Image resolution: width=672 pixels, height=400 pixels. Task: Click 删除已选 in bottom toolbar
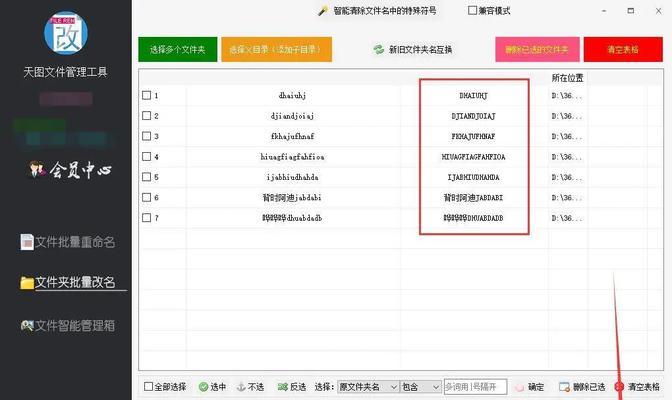click(582, 387)
